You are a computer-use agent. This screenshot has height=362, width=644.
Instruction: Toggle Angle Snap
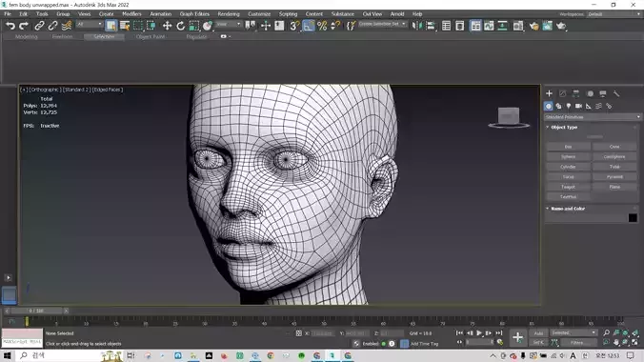pos(309,26)
